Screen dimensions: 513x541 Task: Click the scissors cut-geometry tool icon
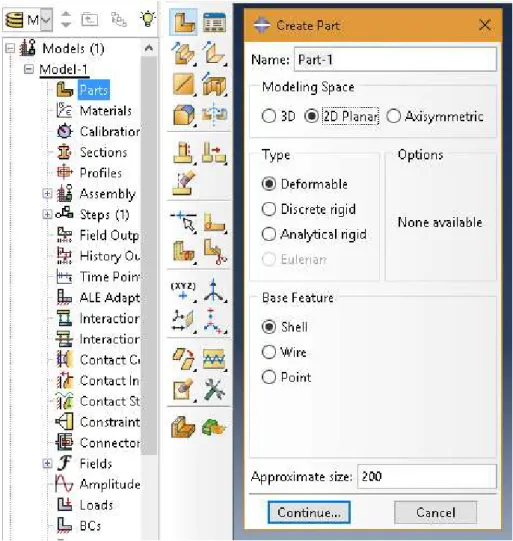pyautogui.click(x=214, y=252)
